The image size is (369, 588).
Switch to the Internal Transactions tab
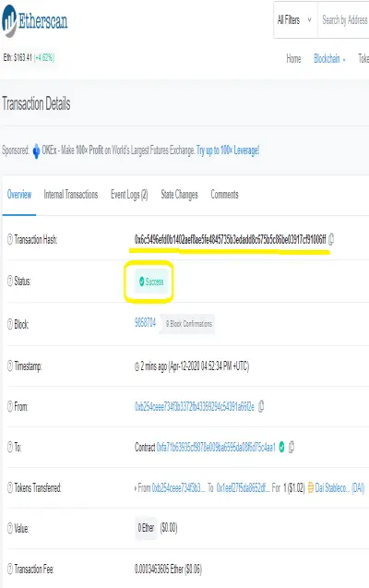(x=71, y=194)
